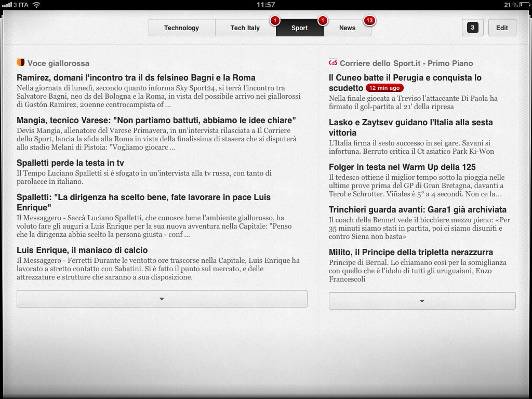
Task: Open Spalletti 'La dirigenza ha scelto bene' article
Action: (x=144, y=202)
